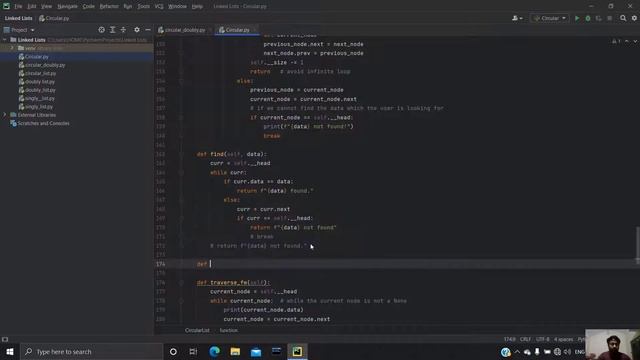Open the Circular run configuration dropdown

click(x=550, y=18)
